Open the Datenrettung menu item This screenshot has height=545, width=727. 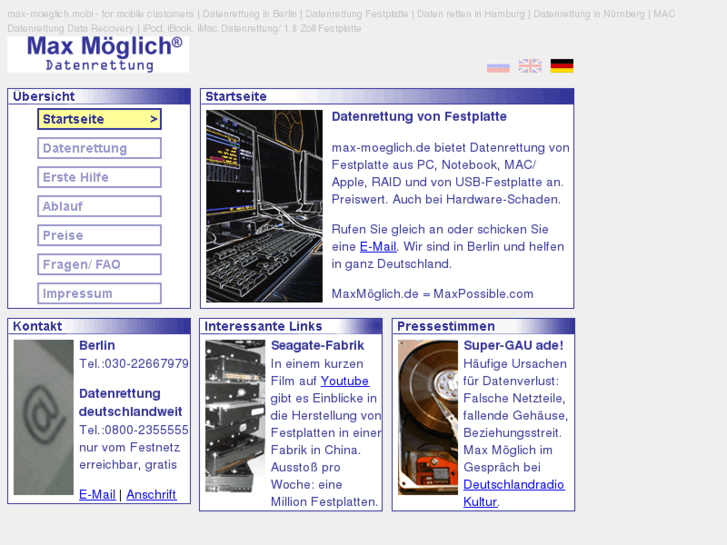[x=99, y=148]
